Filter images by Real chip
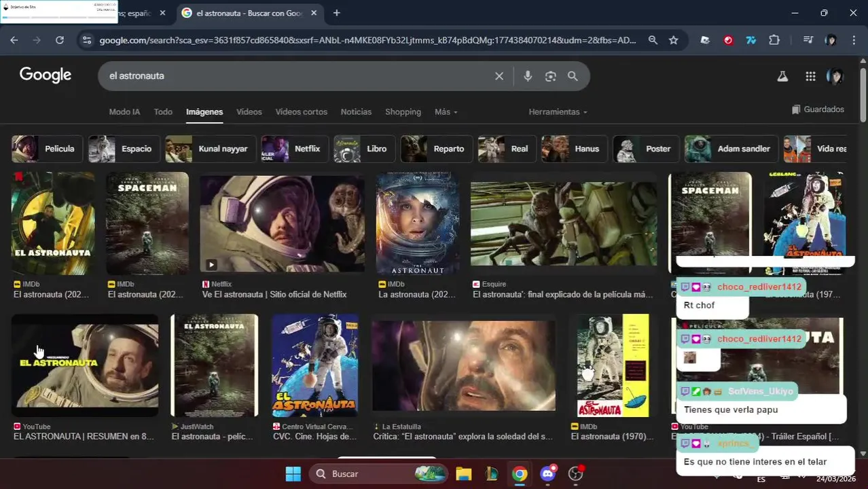 pyautogui.click(x=507, y=149)
